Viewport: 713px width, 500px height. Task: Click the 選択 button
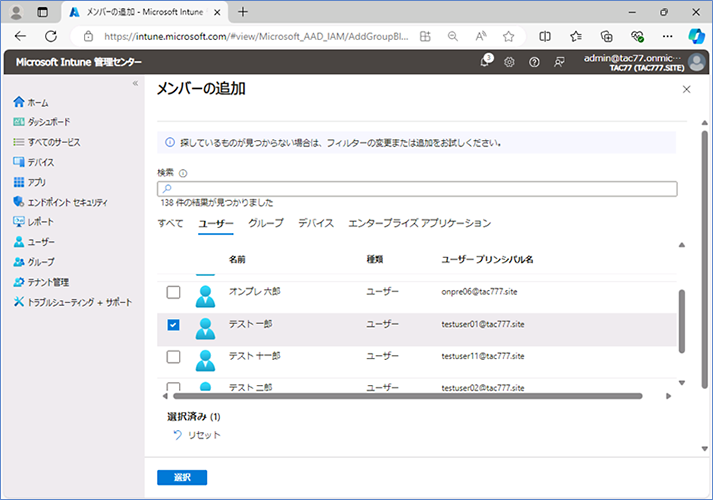click(182, 477)
